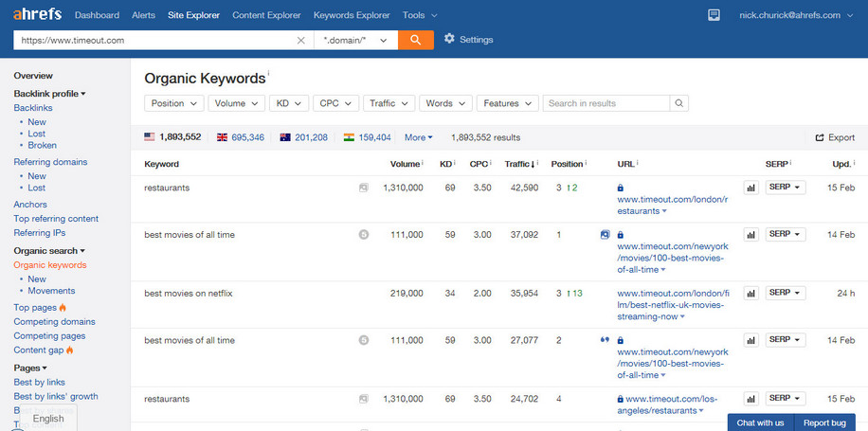Click image pack SERP feature icon, first restaurants row
The image size is (868, 431).
click(363, 189)
